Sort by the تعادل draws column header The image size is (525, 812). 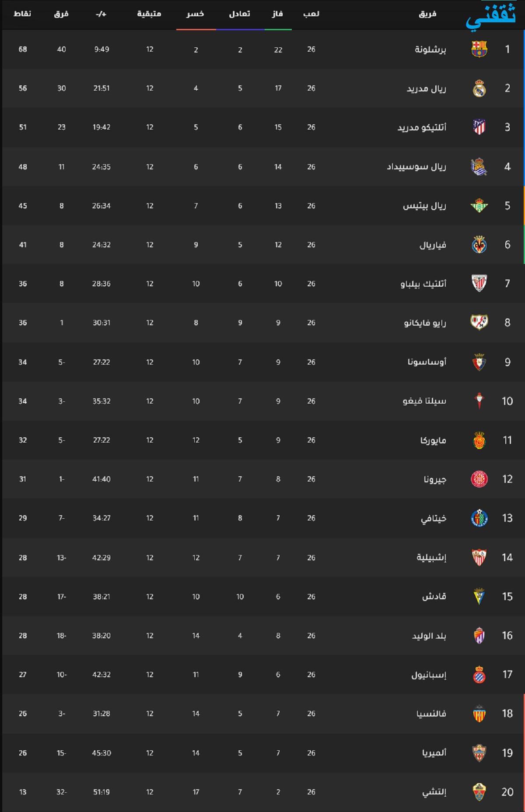coord(240,14)
